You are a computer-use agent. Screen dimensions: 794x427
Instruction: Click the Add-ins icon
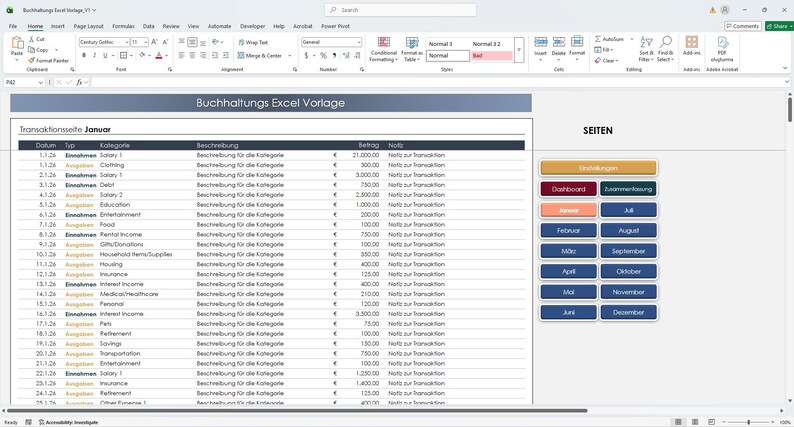click(691, 42)
